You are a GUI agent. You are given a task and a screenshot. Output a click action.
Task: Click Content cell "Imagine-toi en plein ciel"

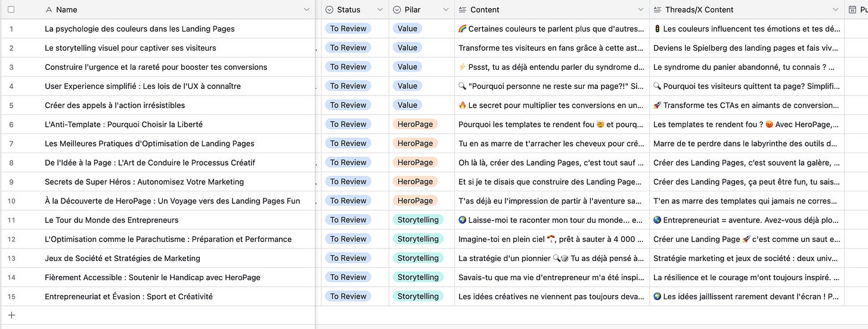coord(552,239)
